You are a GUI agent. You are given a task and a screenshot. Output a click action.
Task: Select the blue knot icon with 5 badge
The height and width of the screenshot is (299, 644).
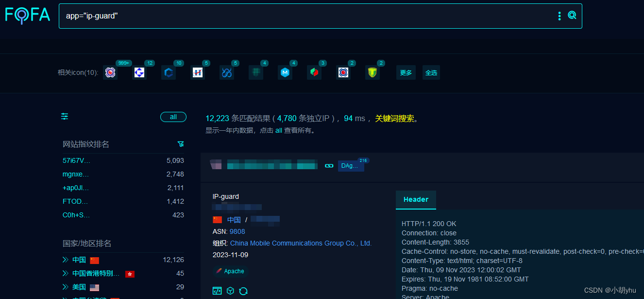click(x=227, y=72)
